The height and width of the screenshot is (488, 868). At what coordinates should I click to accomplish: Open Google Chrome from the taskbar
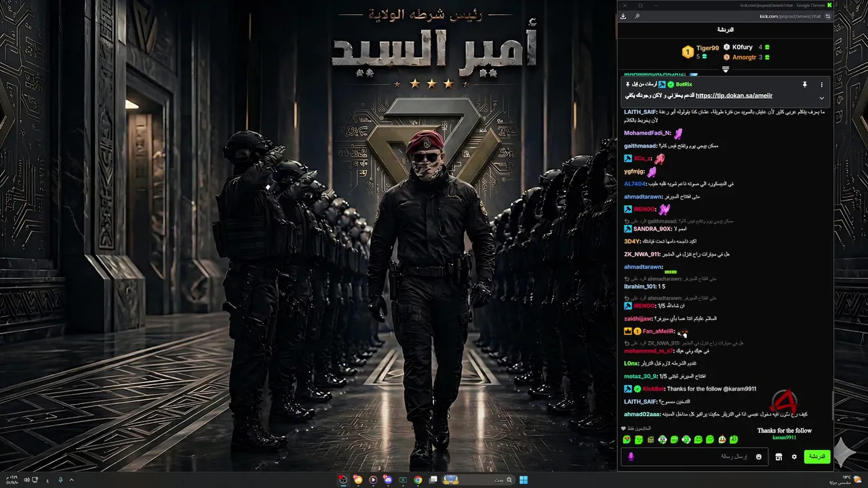click(418, 480)
